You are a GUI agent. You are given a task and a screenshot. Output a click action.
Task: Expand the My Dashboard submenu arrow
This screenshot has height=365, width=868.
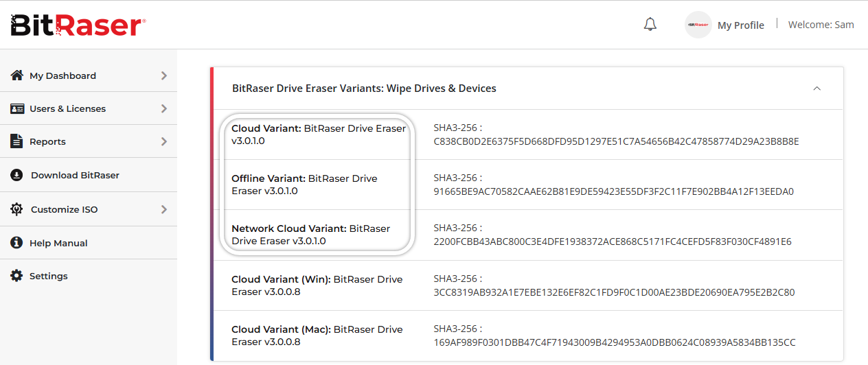pos(163,75)
